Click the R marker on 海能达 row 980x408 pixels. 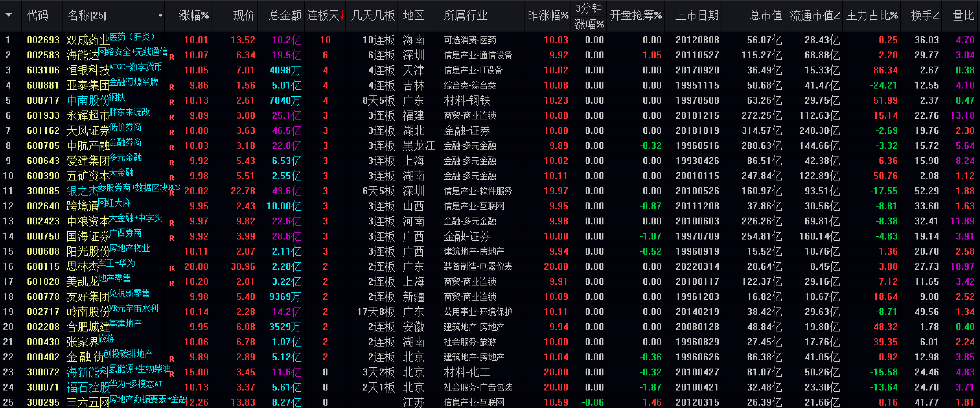[x=172, y=57]
